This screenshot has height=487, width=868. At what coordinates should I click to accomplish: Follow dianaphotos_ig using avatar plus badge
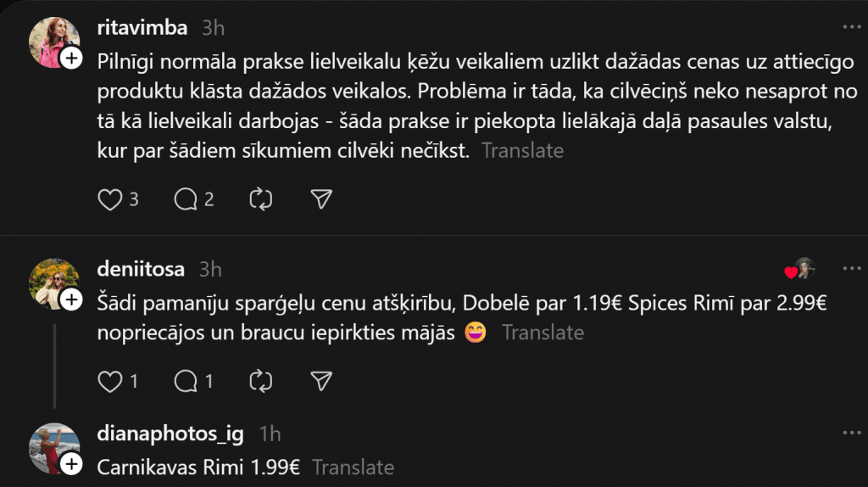point(72,463)
